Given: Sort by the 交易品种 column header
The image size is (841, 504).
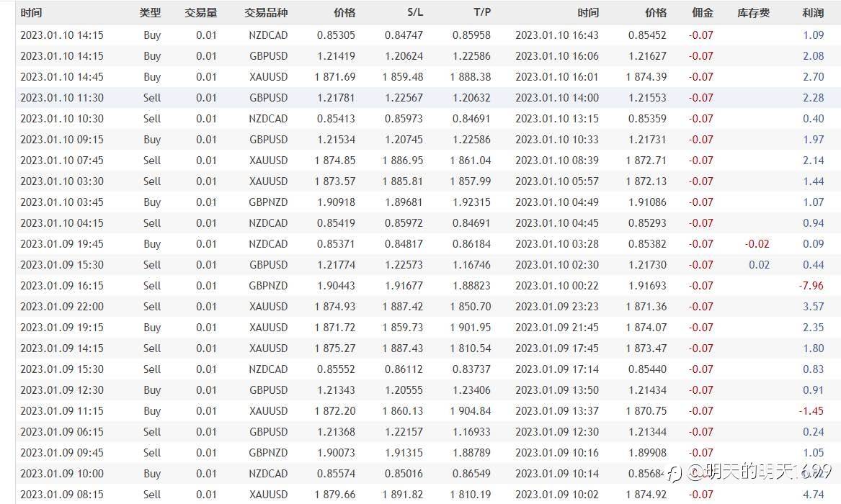Looking at the screenshot, I should pos(266,13).
